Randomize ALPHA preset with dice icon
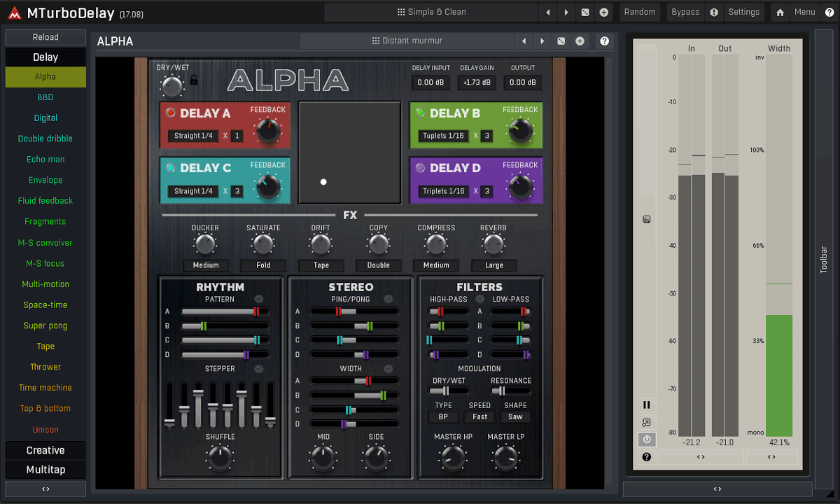Viewport: 840px width, 504px height. (x=561, y=41)
